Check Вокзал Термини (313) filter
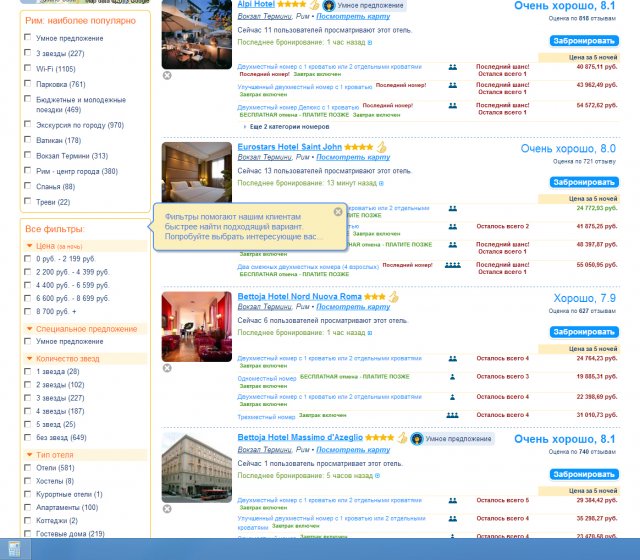This screenshot has height=560, width=640. click(27, 155)
